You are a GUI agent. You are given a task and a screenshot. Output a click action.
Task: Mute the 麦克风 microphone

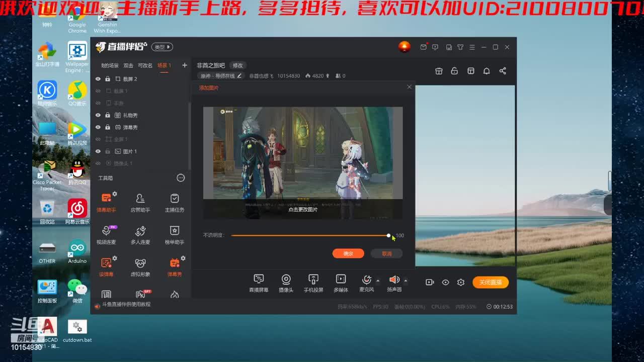tap(367, 280)
